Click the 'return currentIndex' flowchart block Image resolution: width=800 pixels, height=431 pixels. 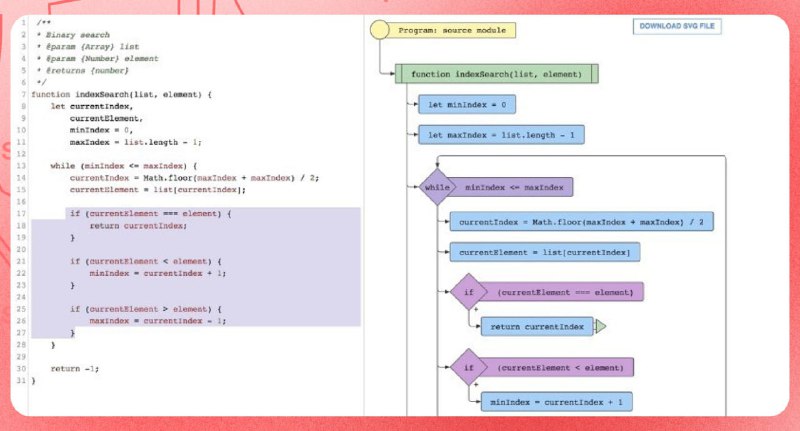(537, 326)
